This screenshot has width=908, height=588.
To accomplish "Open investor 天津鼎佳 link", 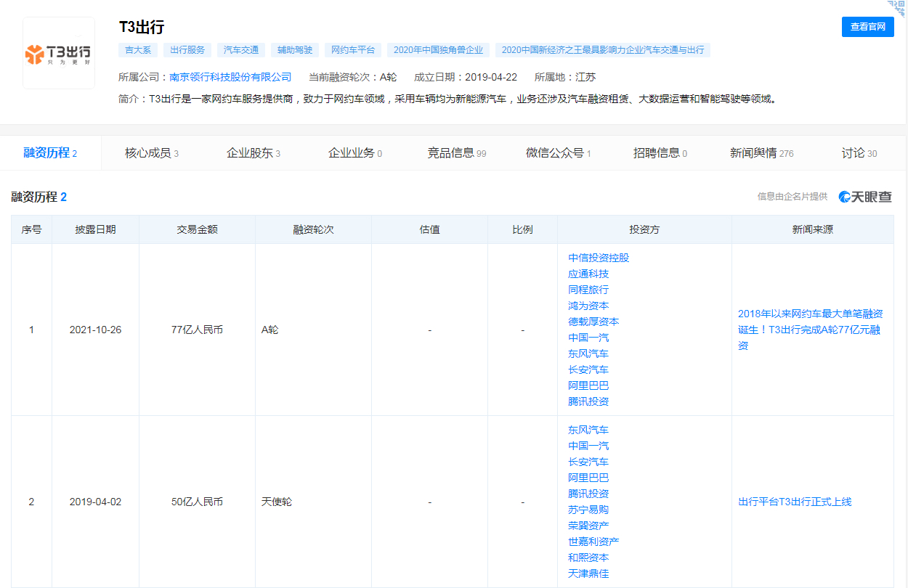I will point(588,573).
